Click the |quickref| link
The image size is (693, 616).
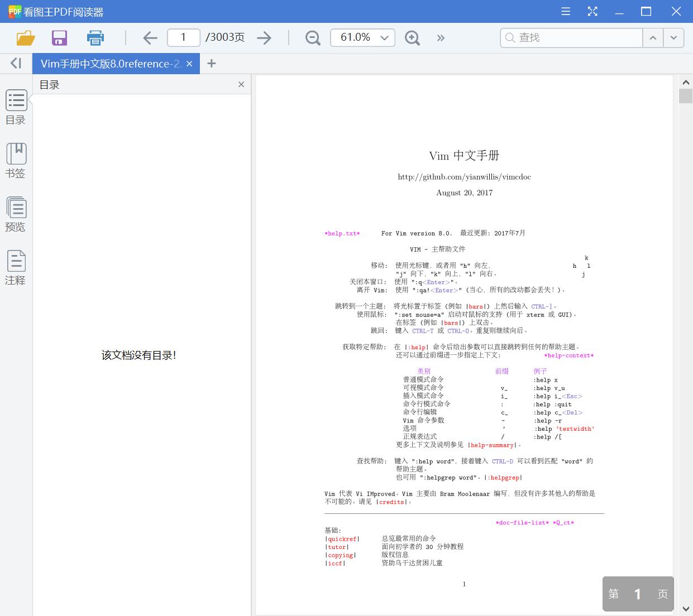tap(342, 539)
